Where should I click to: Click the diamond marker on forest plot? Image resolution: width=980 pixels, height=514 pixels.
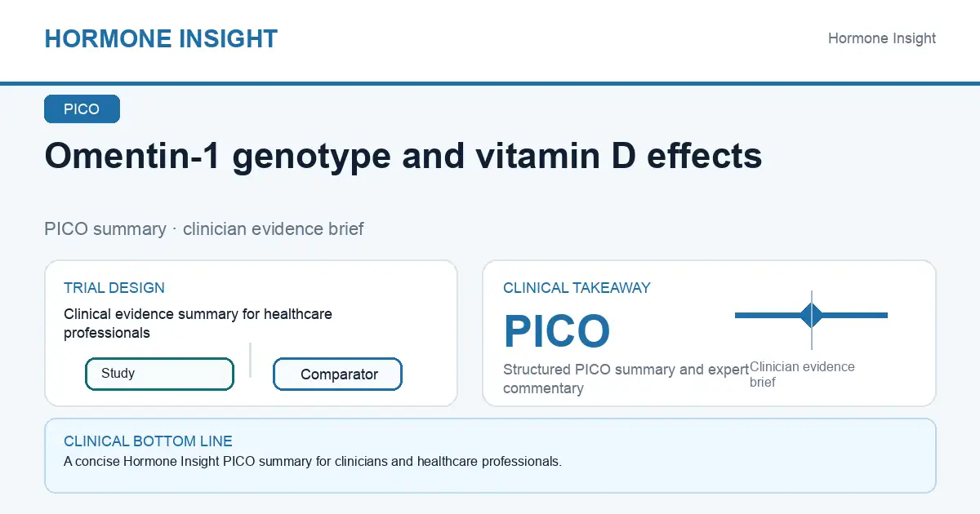811,315
